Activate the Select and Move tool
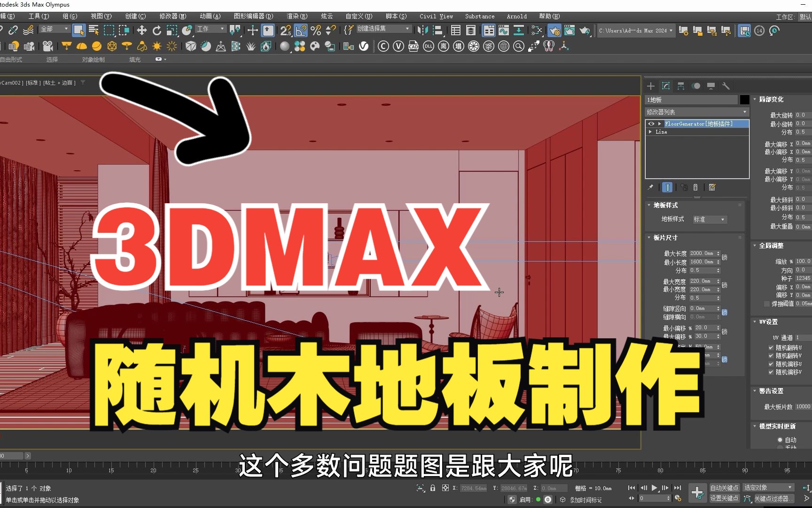Image resolution: width=812 pixels, height=508 pixels. (x=141, y=31)
